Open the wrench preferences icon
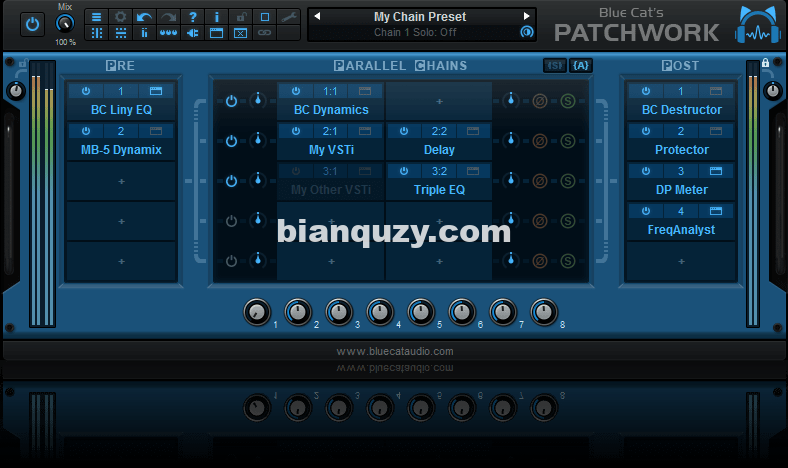The height and width of the screenshot is (468, 788). point(289,17)
